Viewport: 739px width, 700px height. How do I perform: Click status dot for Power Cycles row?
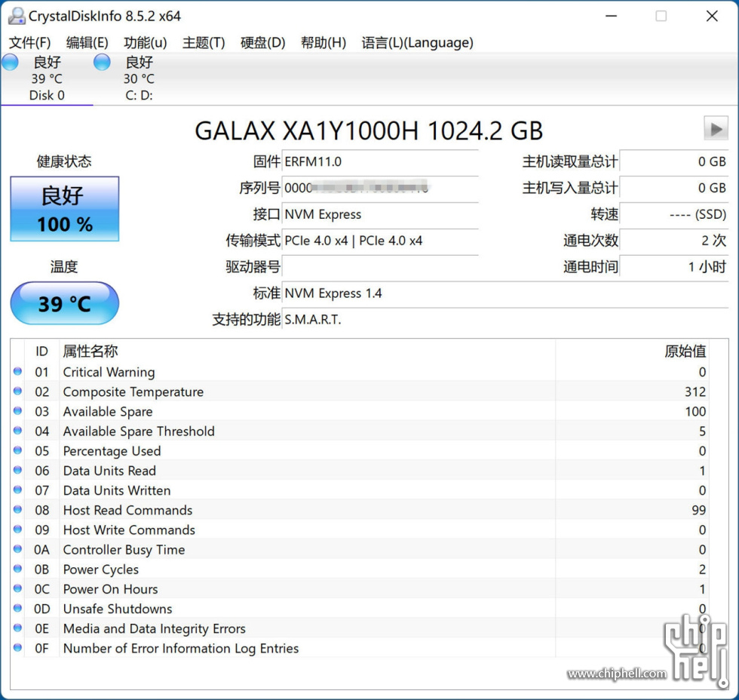tap(18, 569)
